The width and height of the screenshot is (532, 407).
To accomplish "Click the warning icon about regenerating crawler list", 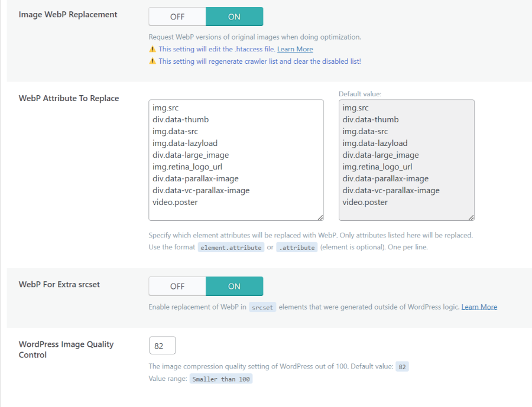I will [153, 61].
